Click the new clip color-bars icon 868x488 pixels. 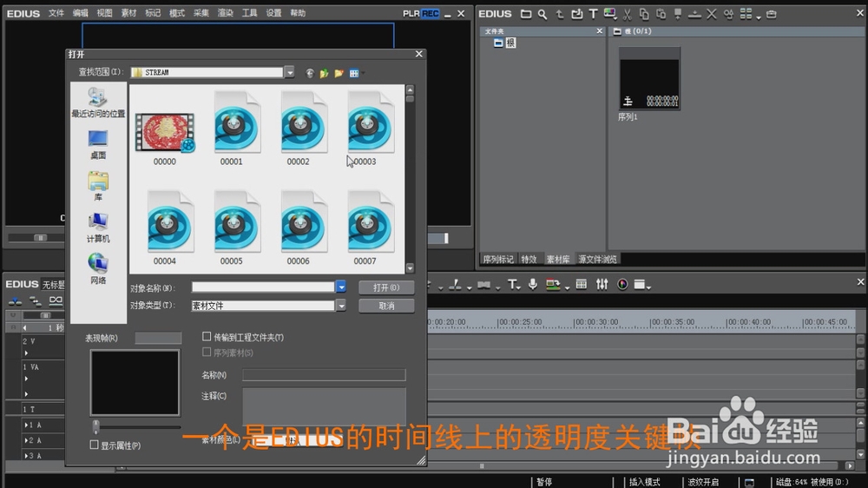pyautogui.click(x=610, y=14)
